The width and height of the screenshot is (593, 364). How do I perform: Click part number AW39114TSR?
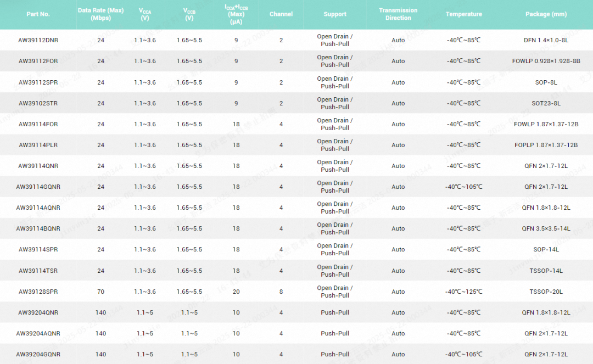coord(38,271)
